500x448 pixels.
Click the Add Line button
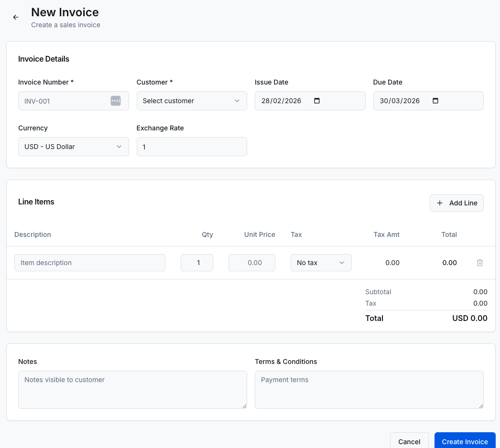point(457,203)
